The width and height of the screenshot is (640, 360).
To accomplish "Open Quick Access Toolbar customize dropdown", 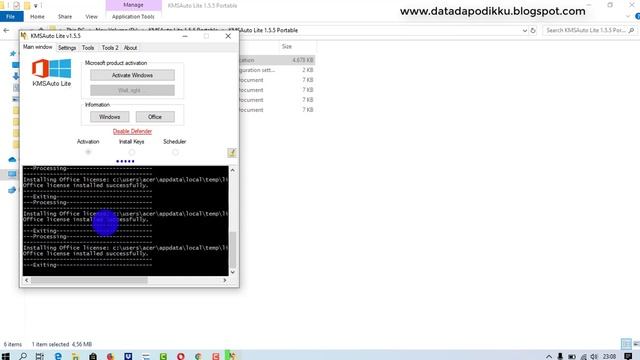I will 36,6.
